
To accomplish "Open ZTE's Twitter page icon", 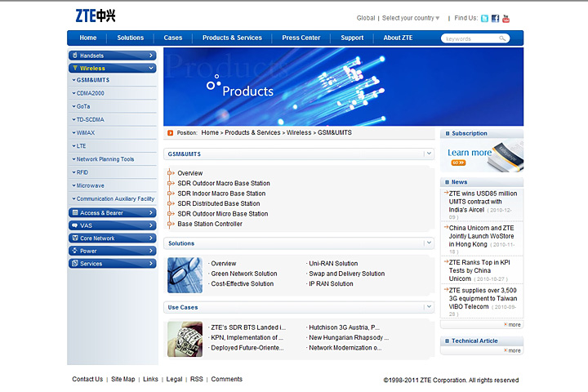I will click(485, 18).
